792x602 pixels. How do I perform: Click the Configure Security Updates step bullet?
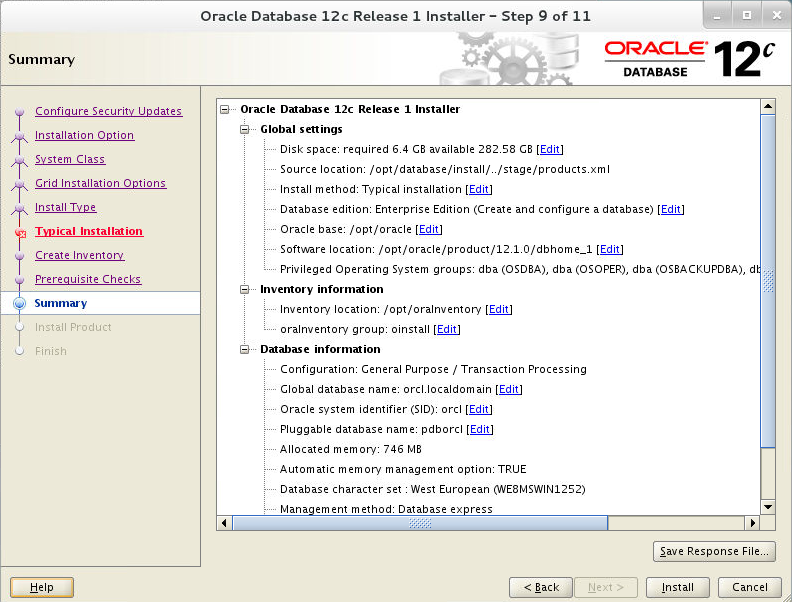point(20,112)
